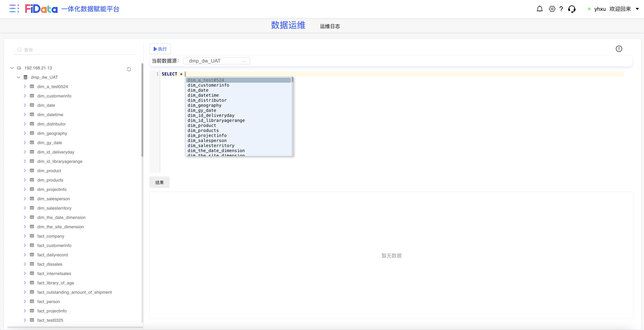The image size is (644, 330).
Task: Expand the dim_customerinfo table node
Action: click(x=25, y=96)
